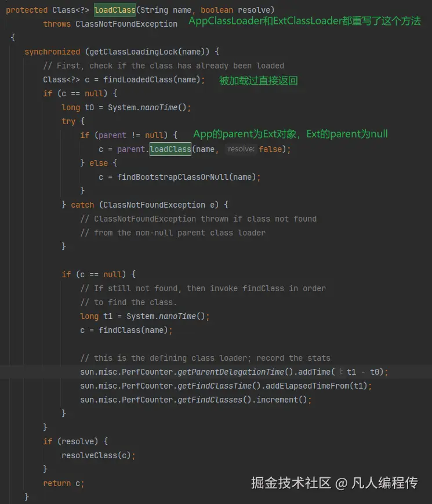Screen dimensions: 432x504
Task: Click the variable t1 declaration
Action: (x=108, y=316)
